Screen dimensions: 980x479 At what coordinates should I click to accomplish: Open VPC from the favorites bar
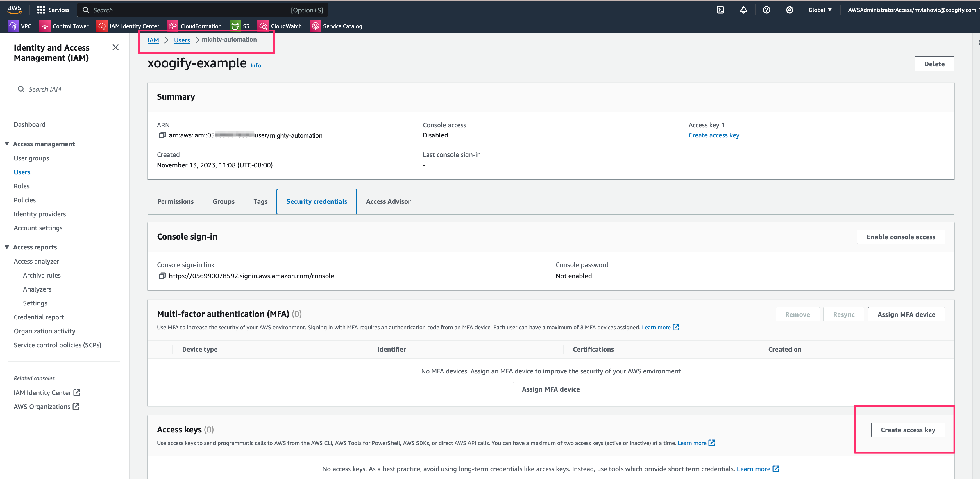click(x=13, y=26)
